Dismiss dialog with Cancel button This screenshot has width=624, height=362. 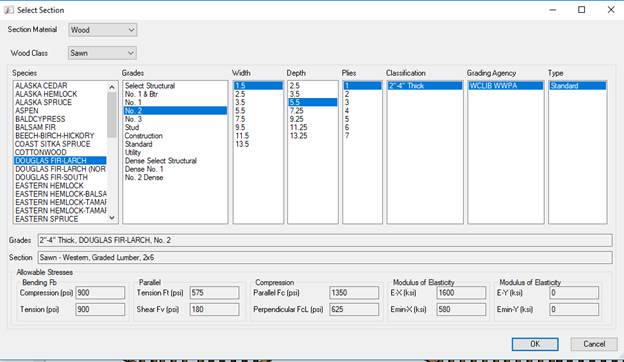click(x=594, y=344)
